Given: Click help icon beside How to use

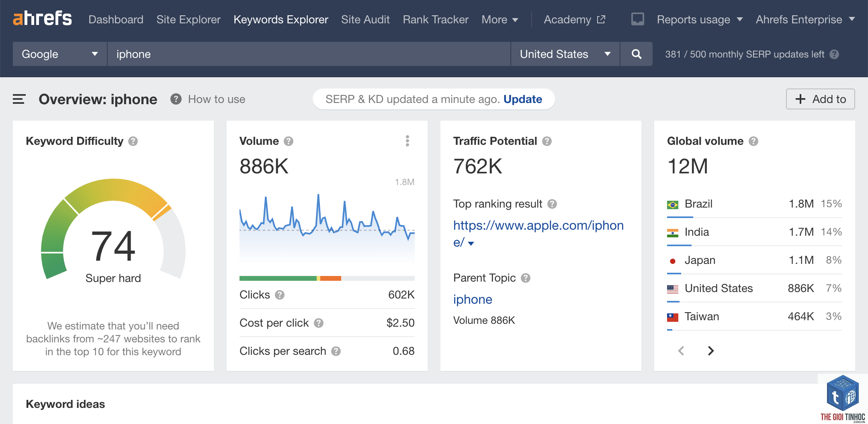Looking at the screenshot, I should pos(176,99).
